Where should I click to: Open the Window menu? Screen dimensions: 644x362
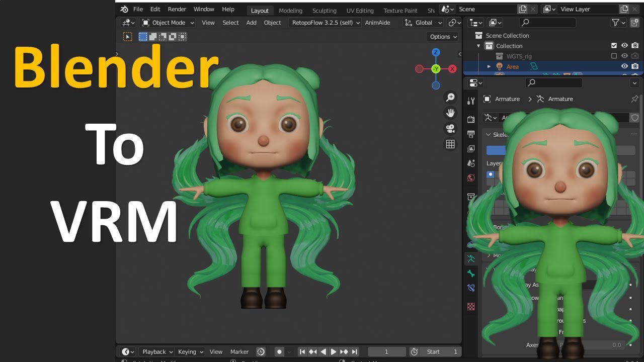(x=204, y=9)
